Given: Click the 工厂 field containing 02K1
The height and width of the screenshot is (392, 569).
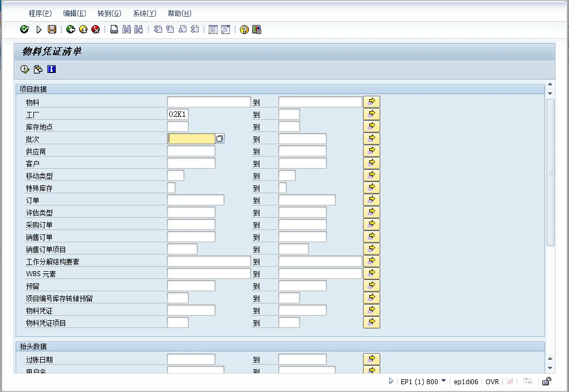Looking at the screenshot, I should tap(178, 114).
